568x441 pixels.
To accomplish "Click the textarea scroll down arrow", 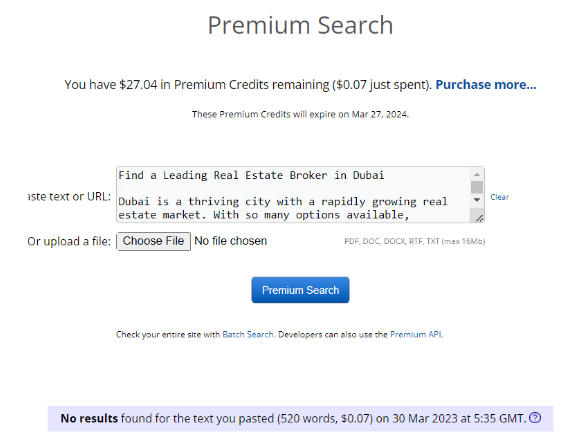I will [477, 200].
